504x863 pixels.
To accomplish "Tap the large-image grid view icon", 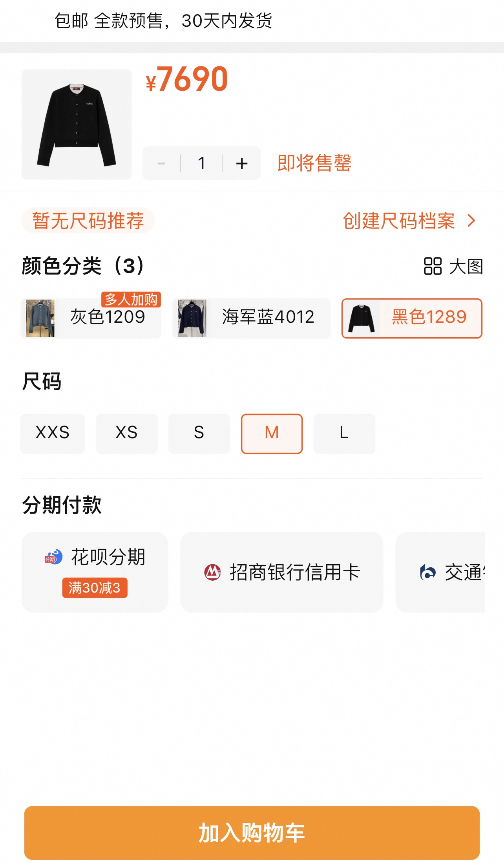I will (433, 266).
